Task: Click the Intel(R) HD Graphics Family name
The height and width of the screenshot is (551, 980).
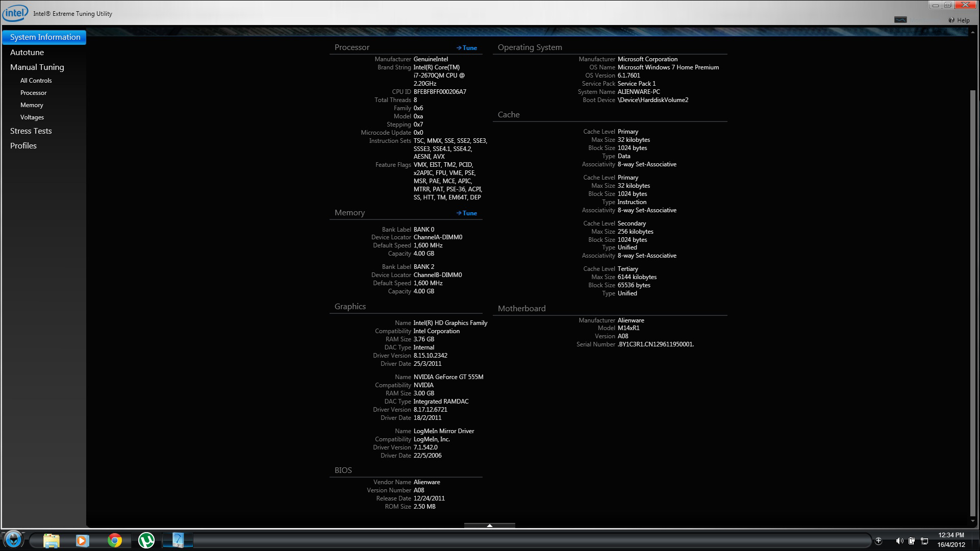Action: (450, 323)
